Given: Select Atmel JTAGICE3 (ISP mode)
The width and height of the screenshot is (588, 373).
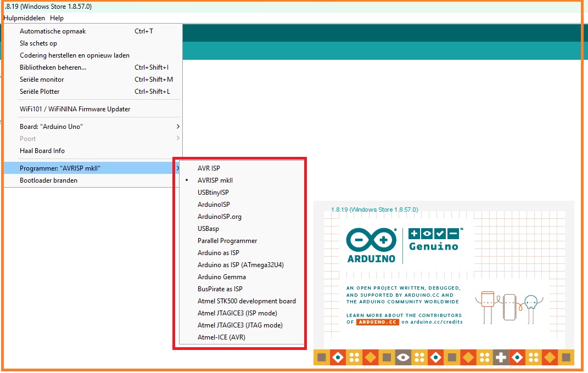Looking at the screenshot, I should [x=242, y=313].
